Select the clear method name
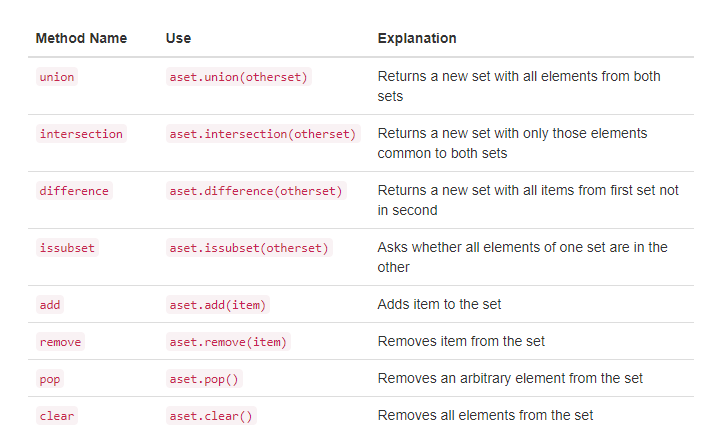The height and width of the screenshot is (447, 714). point(57,416)
